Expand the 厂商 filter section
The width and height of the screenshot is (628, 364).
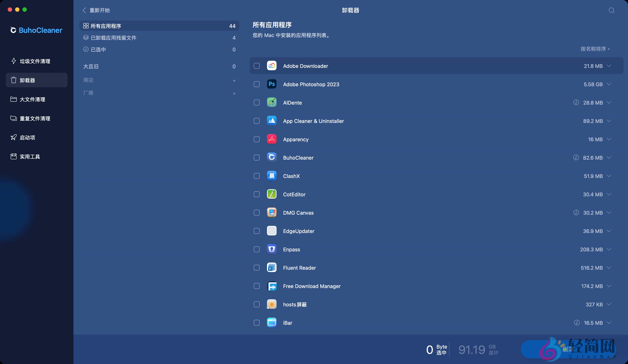234,94
